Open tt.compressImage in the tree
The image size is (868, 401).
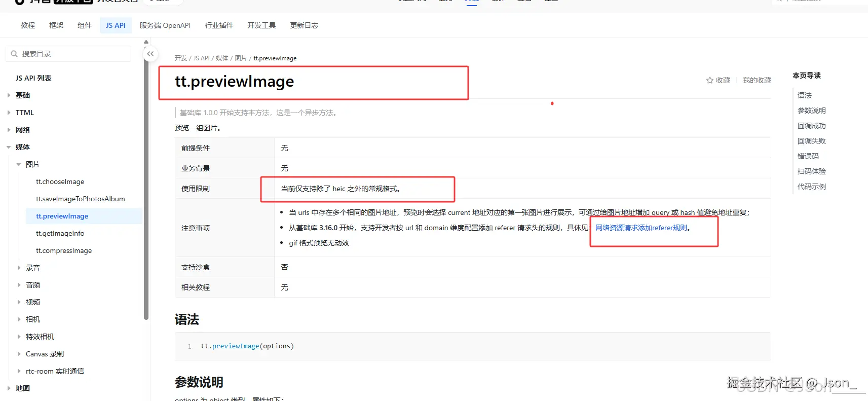[x=64, y=250]
